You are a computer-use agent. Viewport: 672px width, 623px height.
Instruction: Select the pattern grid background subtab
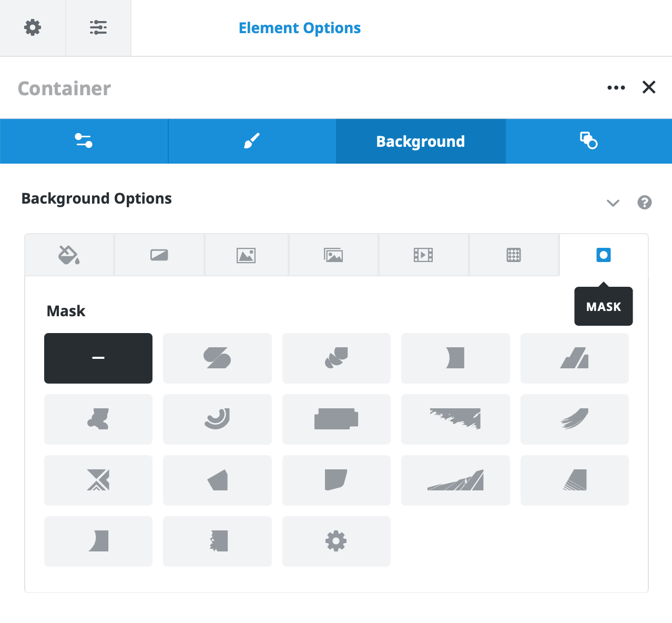coord(514,255)
